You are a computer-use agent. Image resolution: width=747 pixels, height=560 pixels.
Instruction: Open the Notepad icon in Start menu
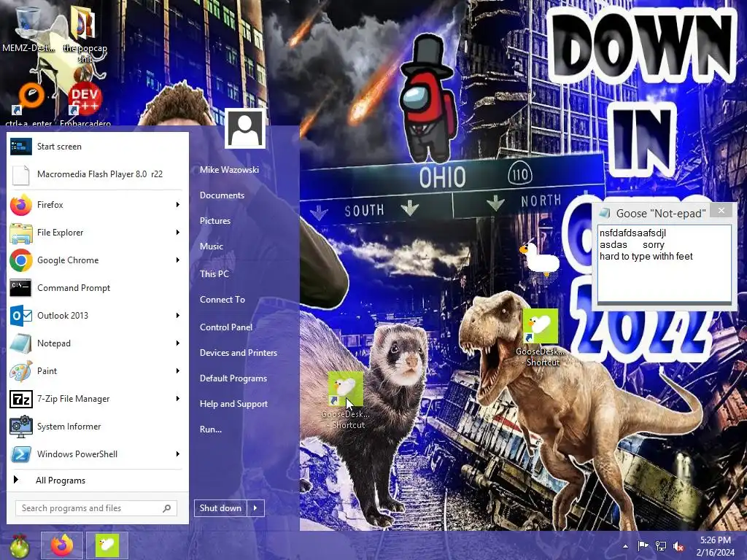(x=21, y=343)
